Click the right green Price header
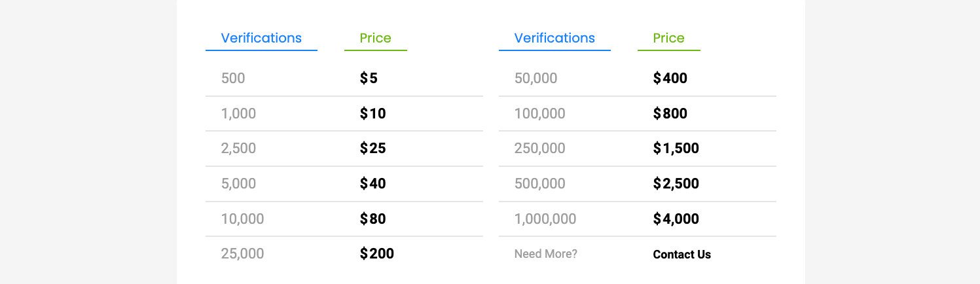 point(668,38)
